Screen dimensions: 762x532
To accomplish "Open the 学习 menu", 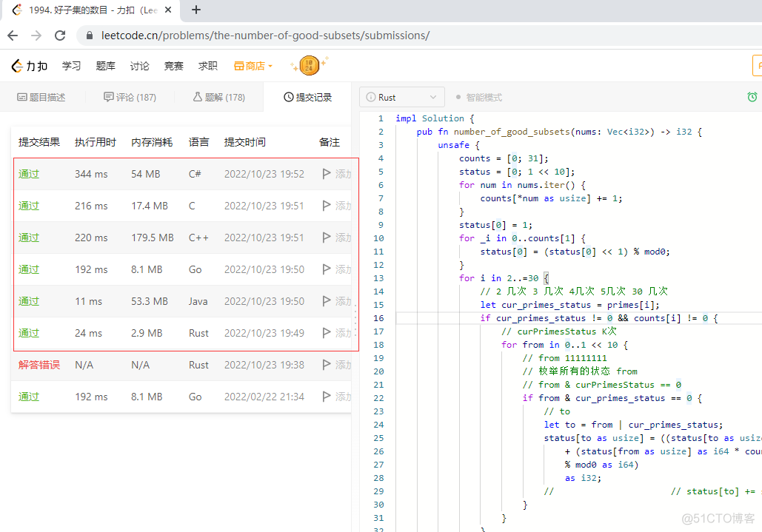I will [x=71, y=66].
